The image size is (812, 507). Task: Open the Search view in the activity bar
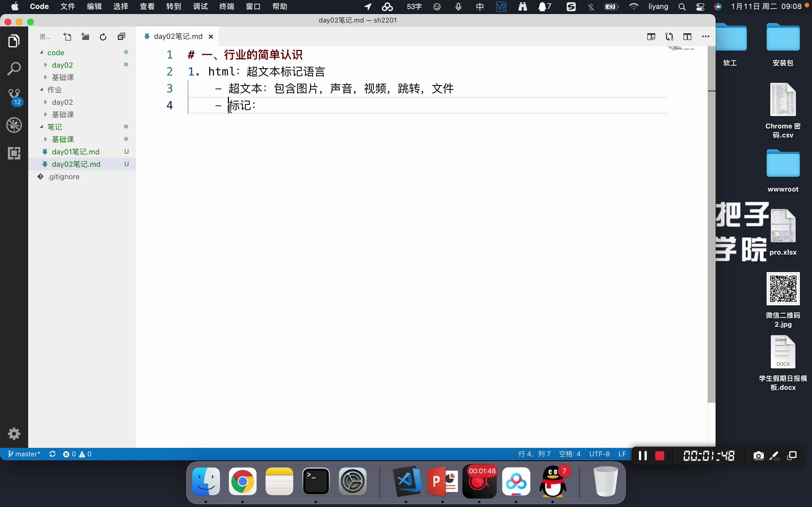pyautogui.click(x=14, y=68)
